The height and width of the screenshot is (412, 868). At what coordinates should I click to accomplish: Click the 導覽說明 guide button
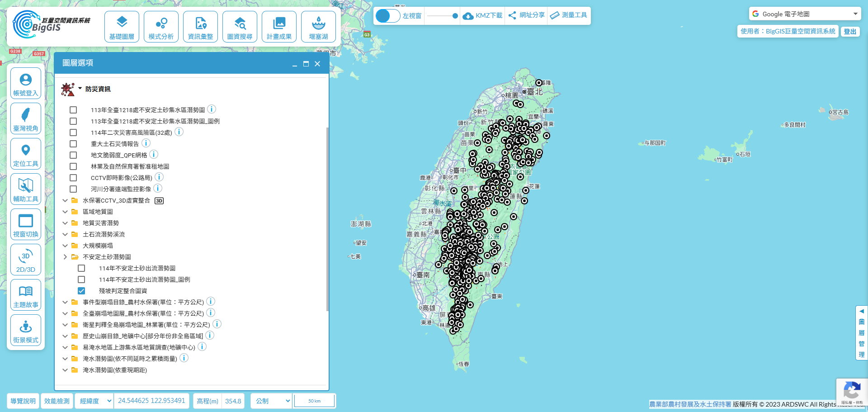(x=23, y=401)
